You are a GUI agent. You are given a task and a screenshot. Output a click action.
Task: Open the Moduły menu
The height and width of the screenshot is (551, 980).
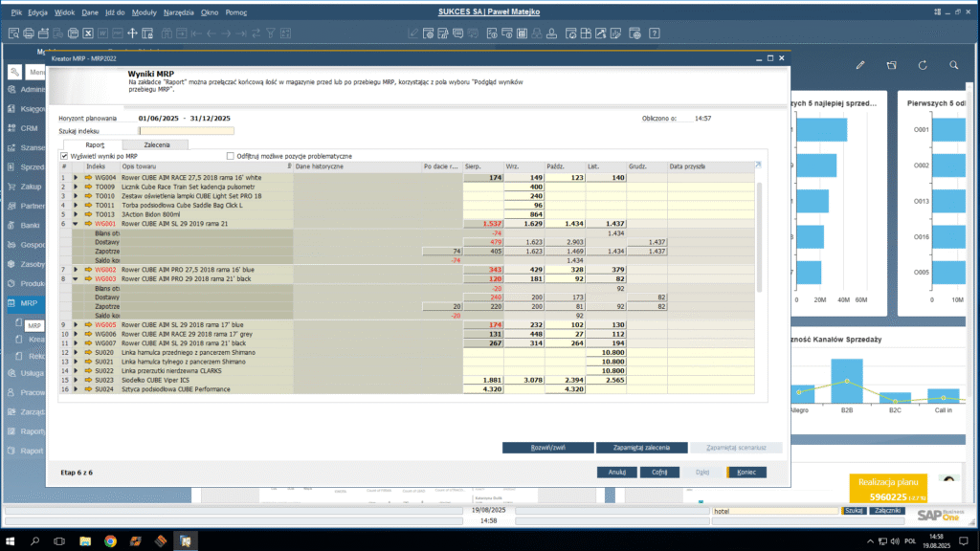pos(144,12)
